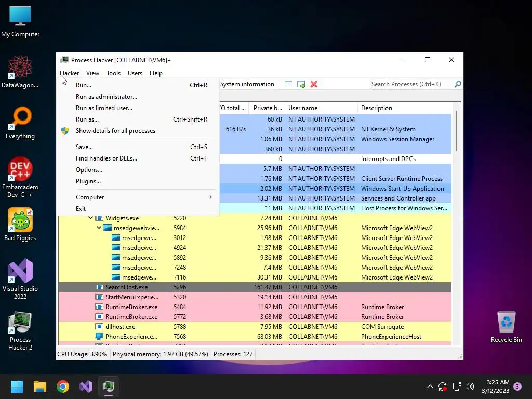Open Plugins... from menu

(138, 181)
